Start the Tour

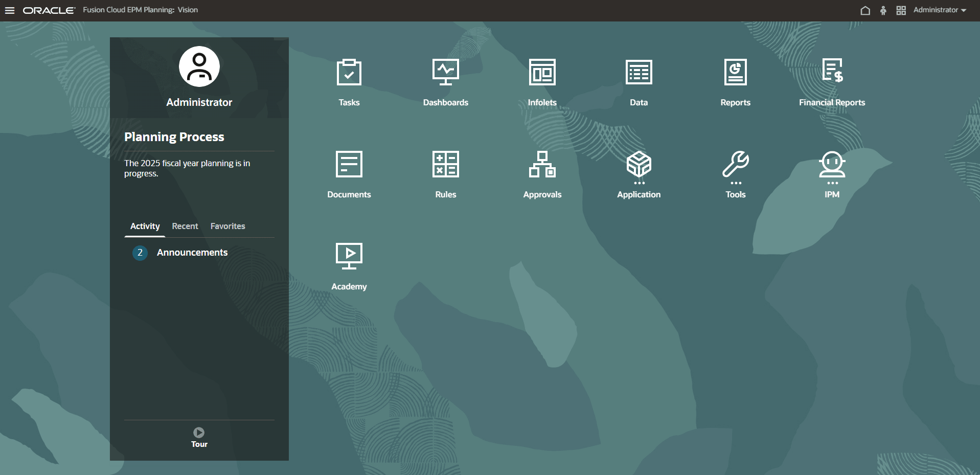[199, 438]
